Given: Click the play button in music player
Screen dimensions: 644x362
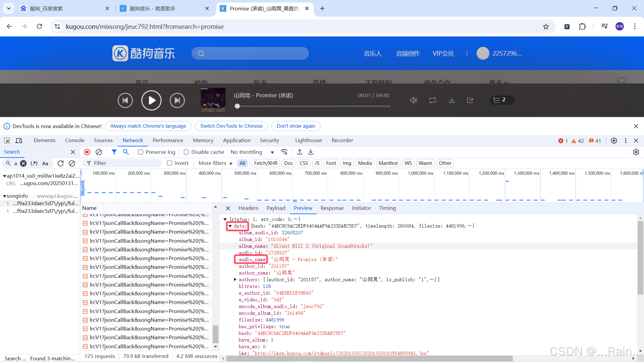Looking at the screenshot, I should pos(151,100).
